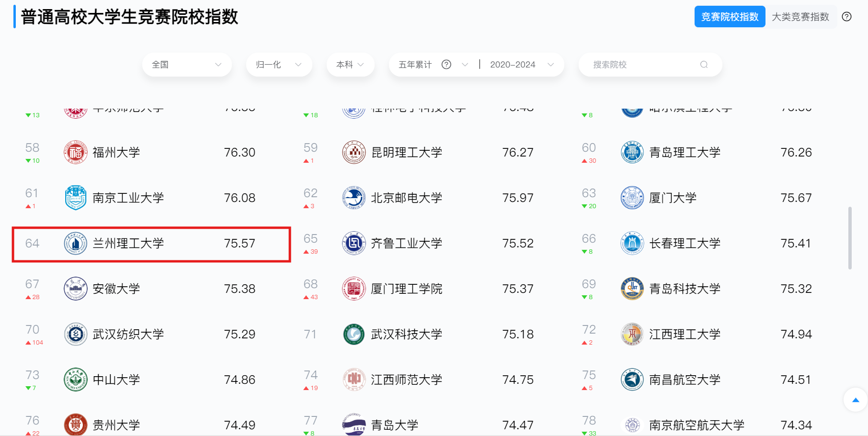Click 中山大学 name text
Viewport: 868px width, 436px height.
pos(116,380)
